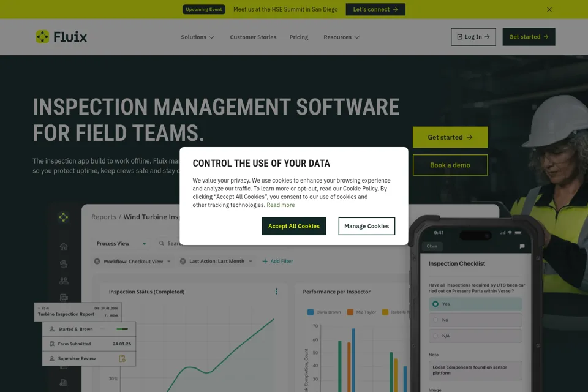The width and height of the screenshot is (588, 392).
Task: Expand the Solutions menu
Action: (x=197, y=37)
